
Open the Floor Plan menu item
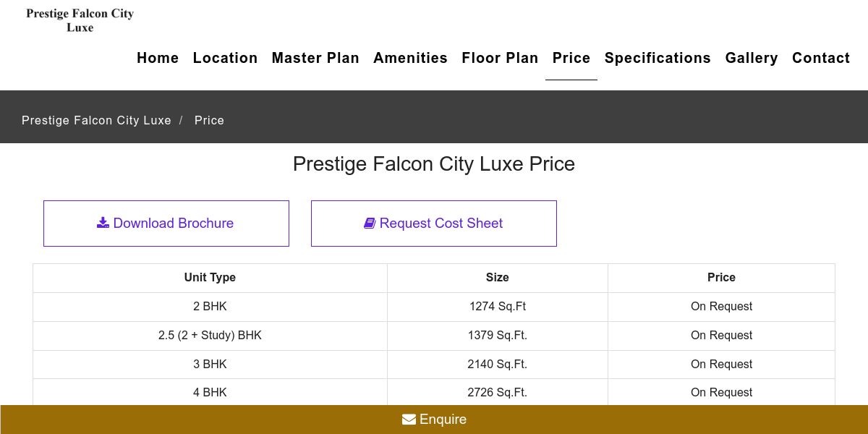500,58
